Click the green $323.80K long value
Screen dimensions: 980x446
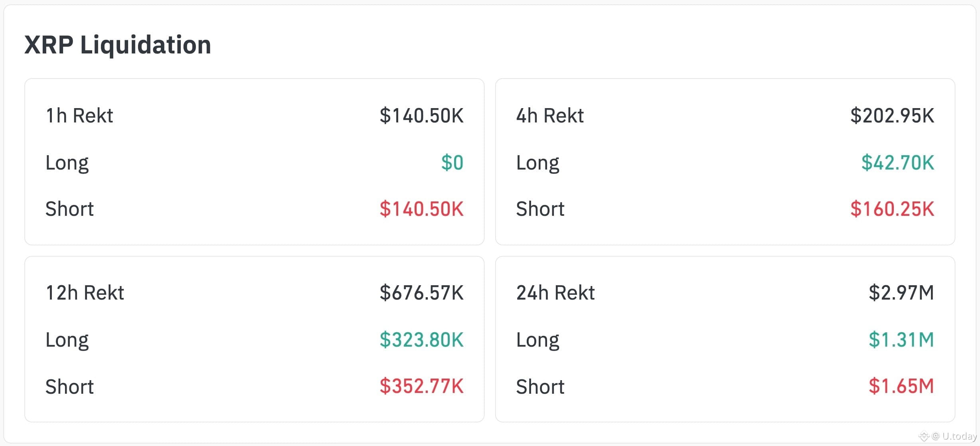(x=421, y=340)
